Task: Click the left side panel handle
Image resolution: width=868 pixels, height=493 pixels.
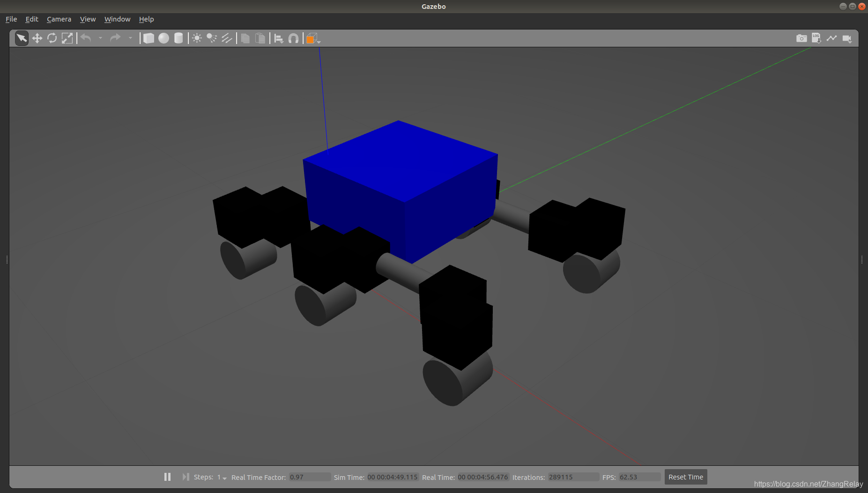Action: pos(7,259)
